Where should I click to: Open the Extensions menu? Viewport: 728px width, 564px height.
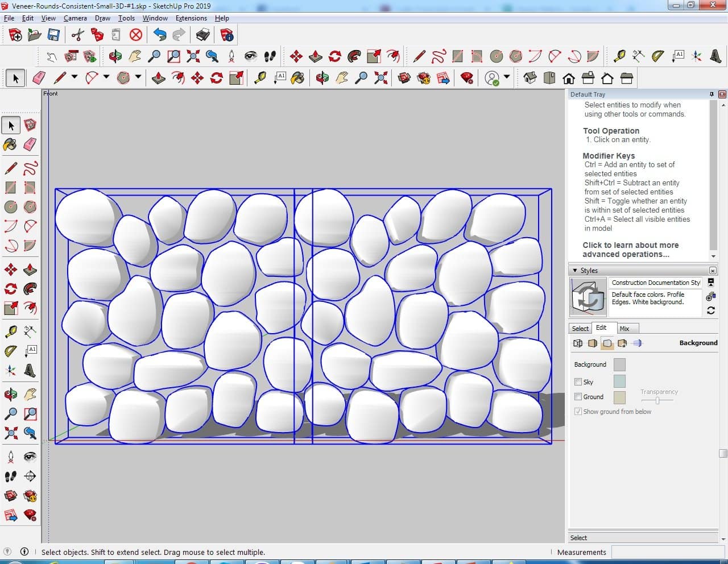click(191, 18)
